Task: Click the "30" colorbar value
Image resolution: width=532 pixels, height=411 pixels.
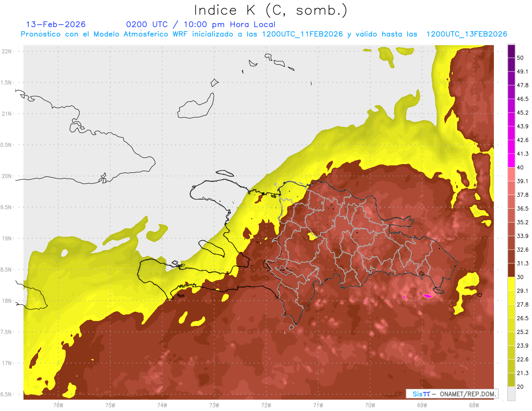Action: (520, 277)
